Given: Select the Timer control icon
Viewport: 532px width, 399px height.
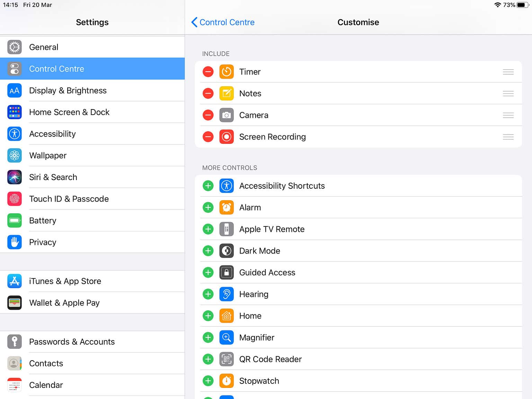Looking at the screenshot, I should coord(227,72).
